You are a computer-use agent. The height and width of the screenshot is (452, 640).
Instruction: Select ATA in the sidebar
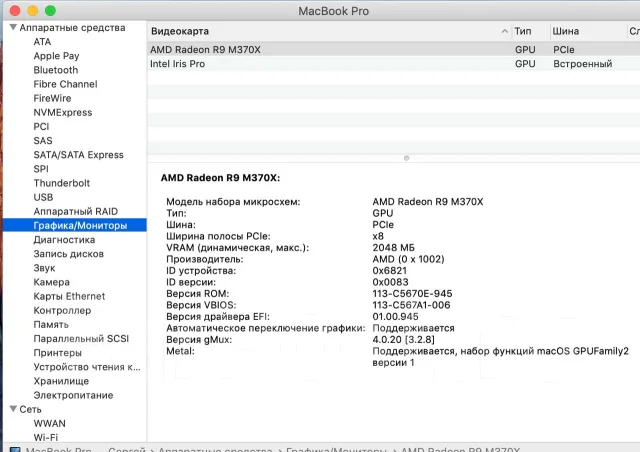[x=42, y=42]
